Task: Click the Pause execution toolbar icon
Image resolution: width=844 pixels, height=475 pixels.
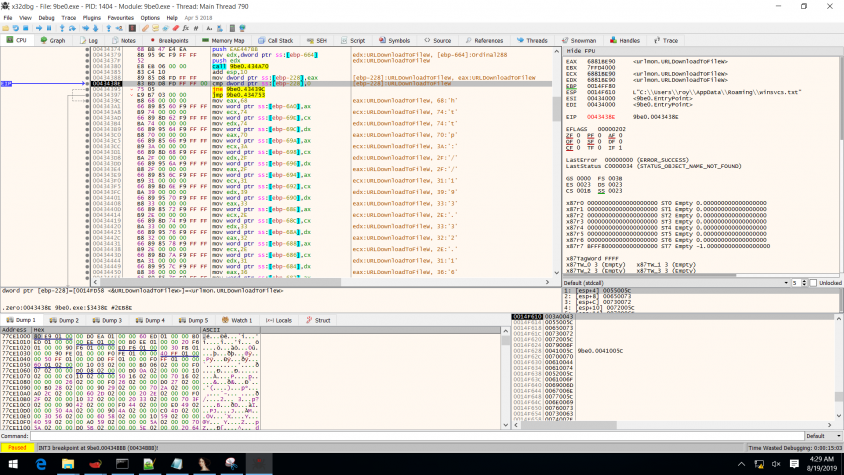Action: 49,28
